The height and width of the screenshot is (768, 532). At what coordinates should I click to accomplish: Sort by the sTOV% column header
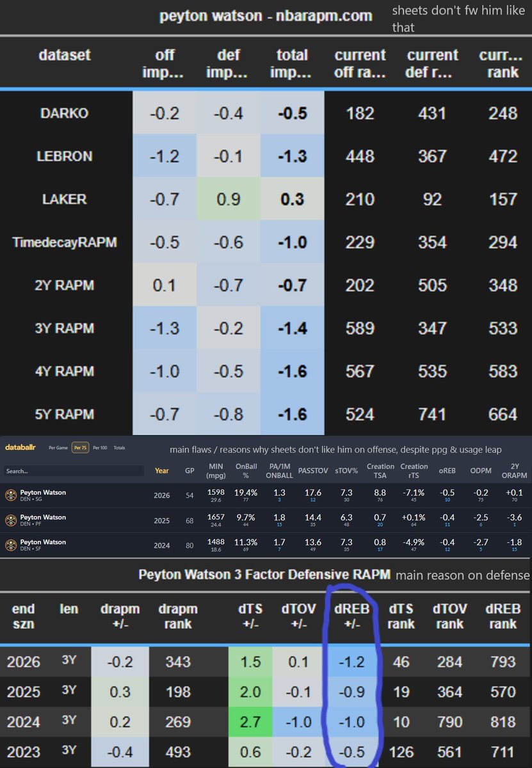coord(347,470)
